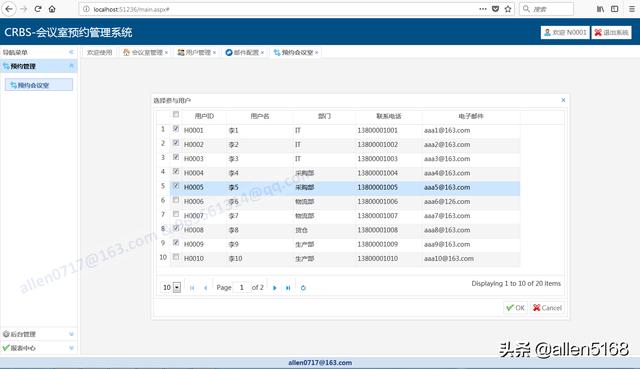The height and width of the screenshot is (369, 640).
Task: Uncheck the checkbox for H0002
Action: [x=176, y=143]
